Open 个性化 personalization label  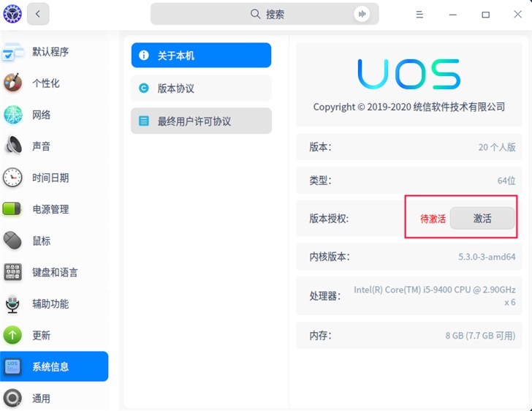pyautogui.click(x=46, y=83)
